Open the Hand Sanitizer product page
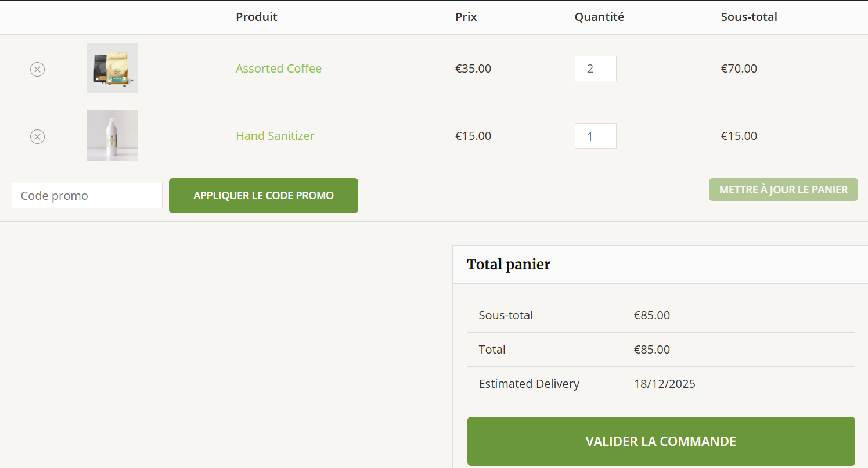This screenshot has width=868, height=468. point(275,135)
